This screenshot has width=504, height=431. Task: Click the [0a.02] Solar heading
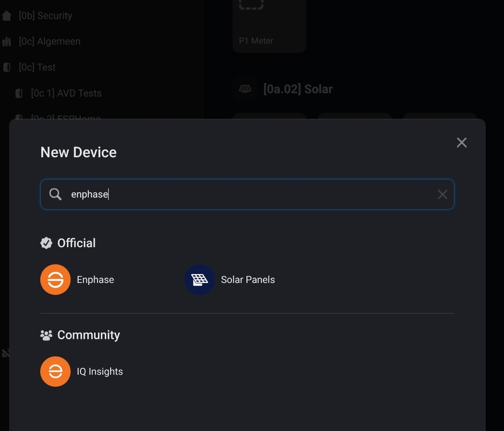tap(298, 89)
